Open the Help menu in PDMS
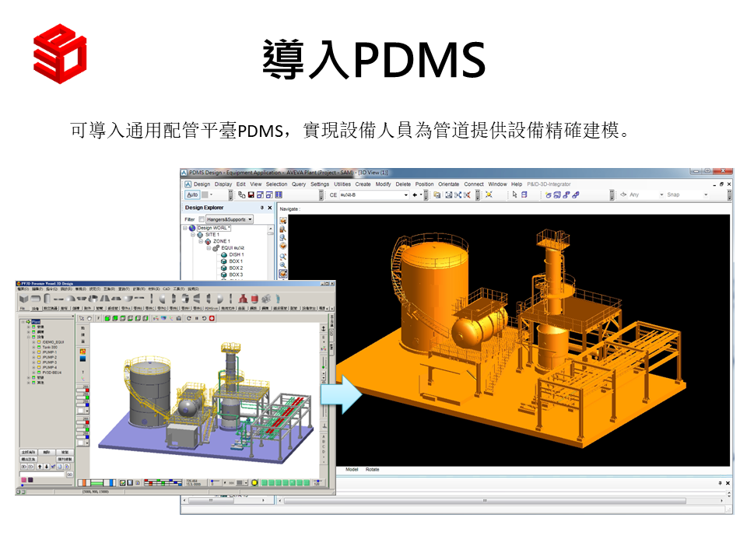This screenshot has width=747, height=560. (x=517, y=184)
